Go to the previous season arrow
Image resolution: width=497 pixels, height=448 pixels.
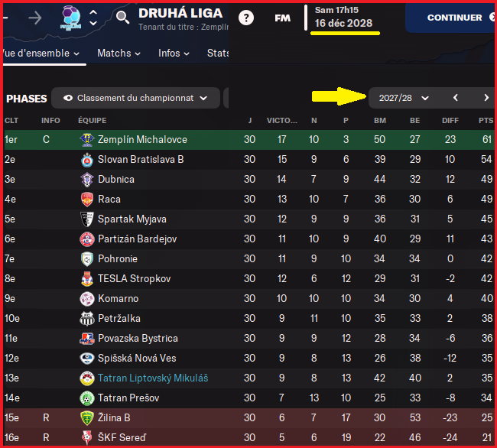pyautogui.click(x=456, y=98)
